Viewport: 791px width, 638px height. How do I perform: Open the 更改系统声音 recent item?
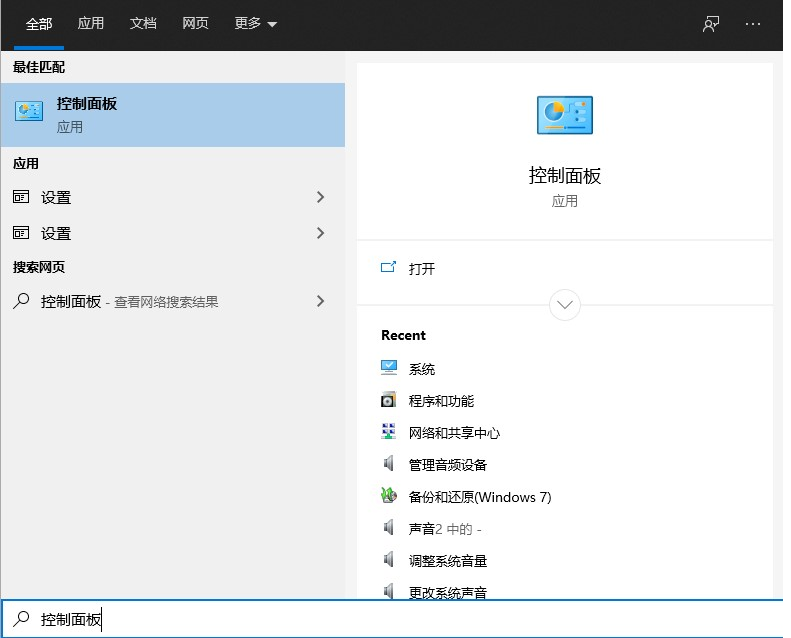pos(447,592)
